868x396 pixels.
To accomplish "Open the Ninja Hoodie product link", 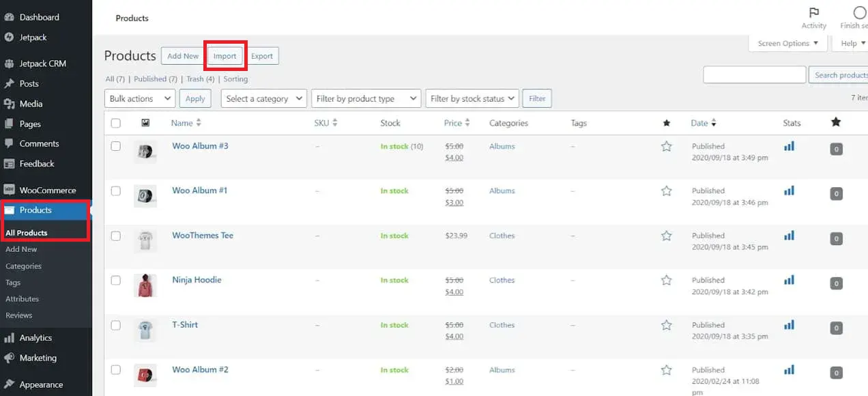I will (x=197, y=280).
